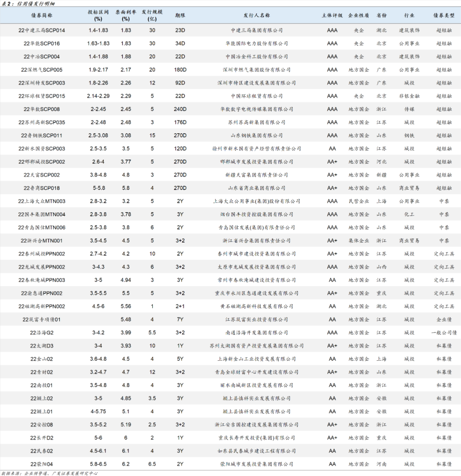
Task: Select the bond 22深圳特发SCP003
Action: tap(41, 83)
